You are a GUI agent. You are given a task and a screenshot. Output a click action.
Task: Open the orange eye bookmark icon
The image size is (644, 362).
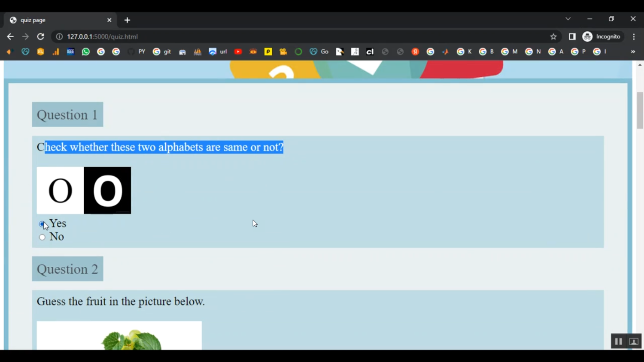(x=253, y=52)
